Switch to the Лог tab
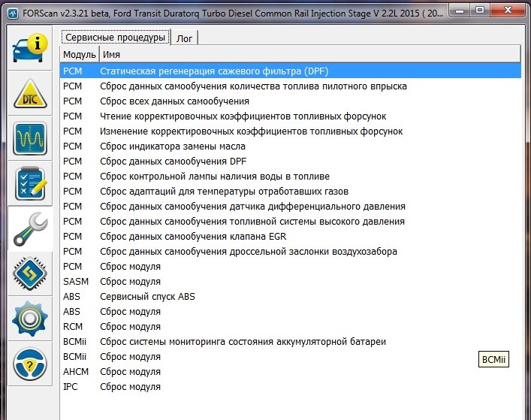Screen dimensions: 531x420 tap(185, 38)
